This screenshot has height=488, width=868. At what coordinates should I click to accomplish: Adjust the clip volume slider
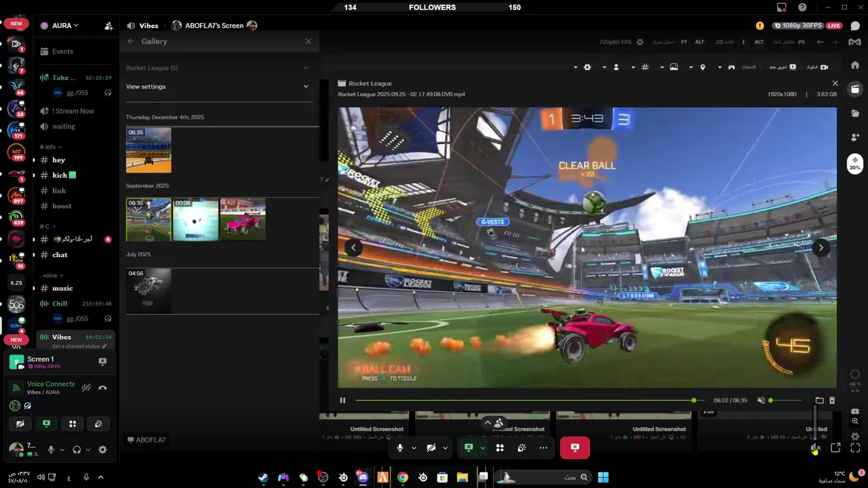pos(786,401)
